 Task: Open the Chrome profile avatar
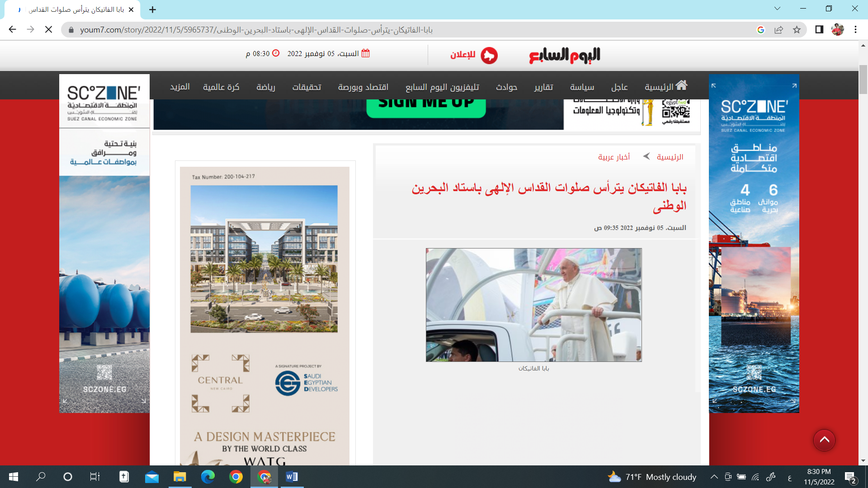coord(837,30)
